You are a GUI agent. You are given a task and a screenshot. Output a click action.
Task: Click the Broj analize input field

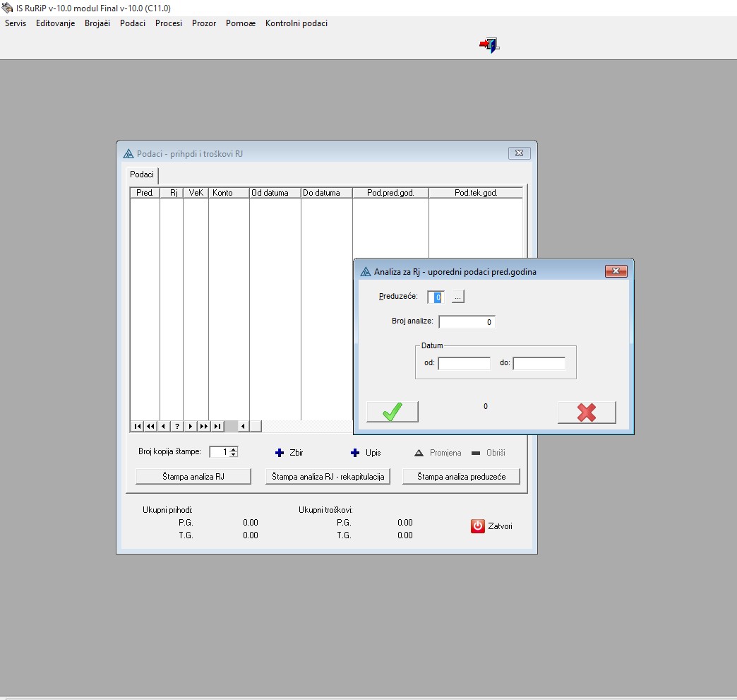click(x=467, y=322)
